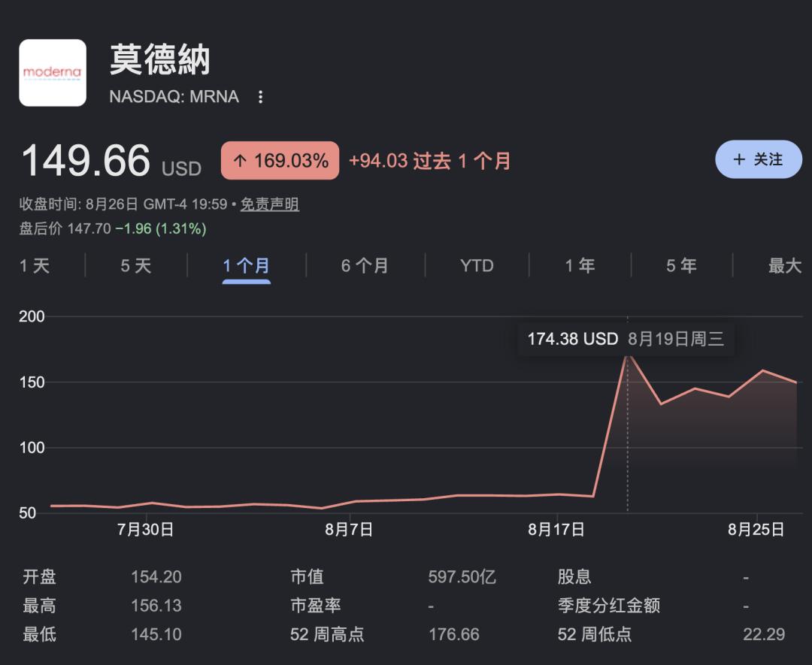Click the 8月25日 x-axis date label
The width and height of the screenshot is (812, 665).
[x=756, y=530]
